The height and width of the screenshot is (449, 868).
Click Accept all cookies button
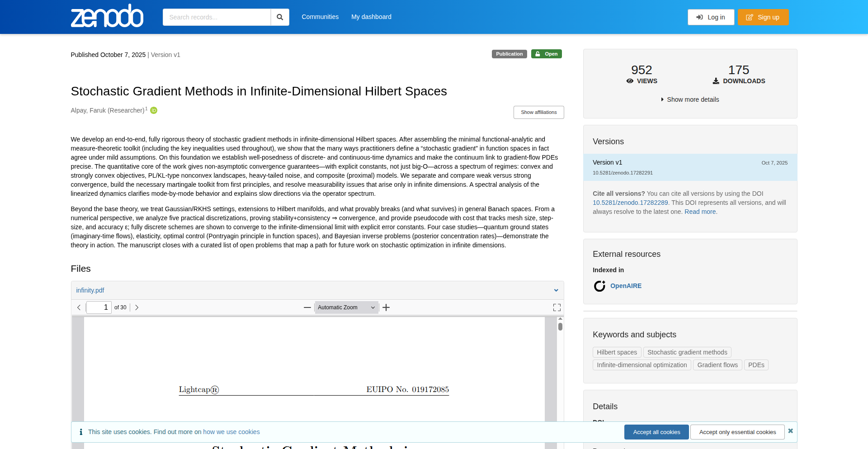coord(656,432)
